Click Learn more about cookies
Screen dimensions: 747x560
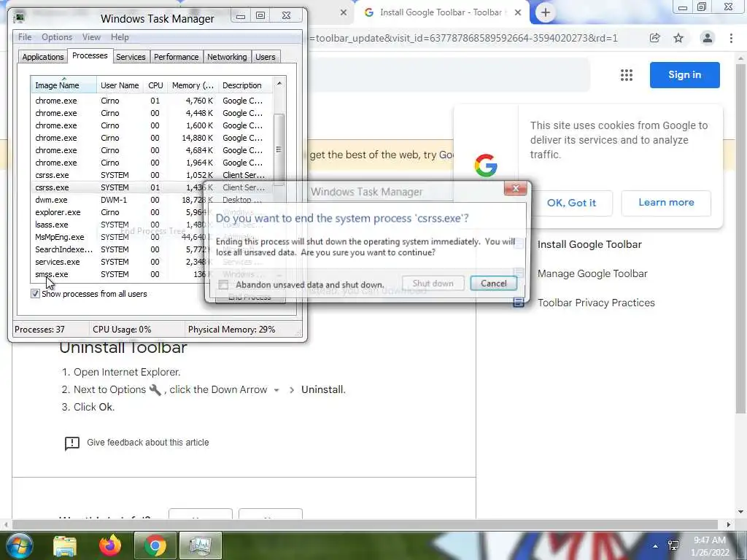(666, 203)
